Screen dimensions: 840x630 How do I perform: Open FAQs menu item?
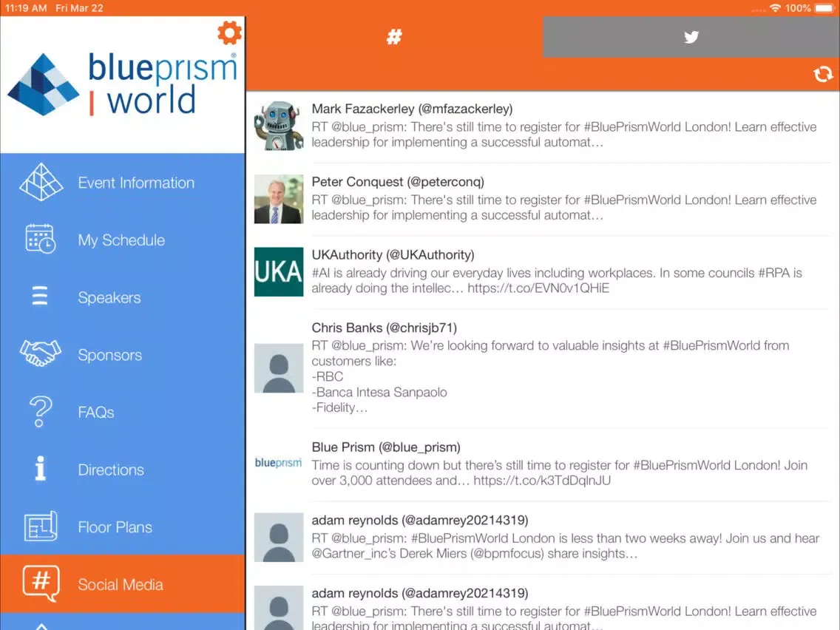coord(123,412)
